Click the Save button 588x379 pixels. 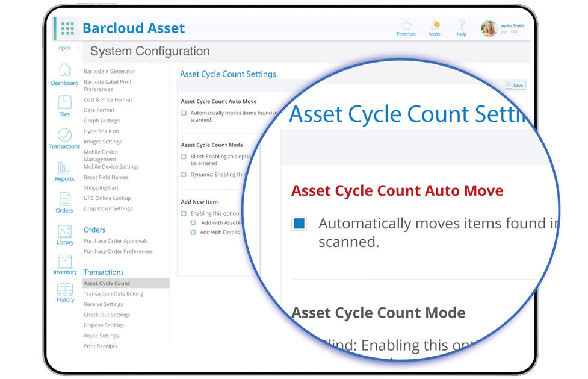click(515, 86)
